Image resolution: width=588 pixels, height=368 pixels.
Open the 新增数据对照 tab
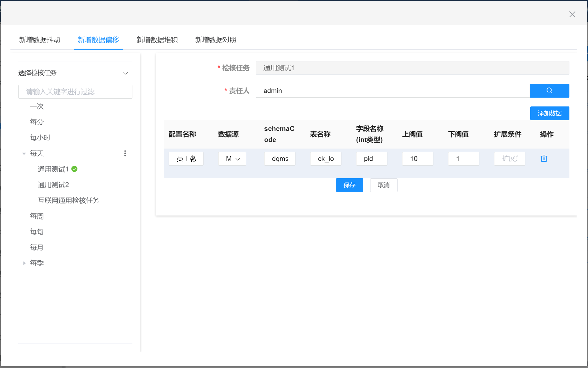point(216,40)
